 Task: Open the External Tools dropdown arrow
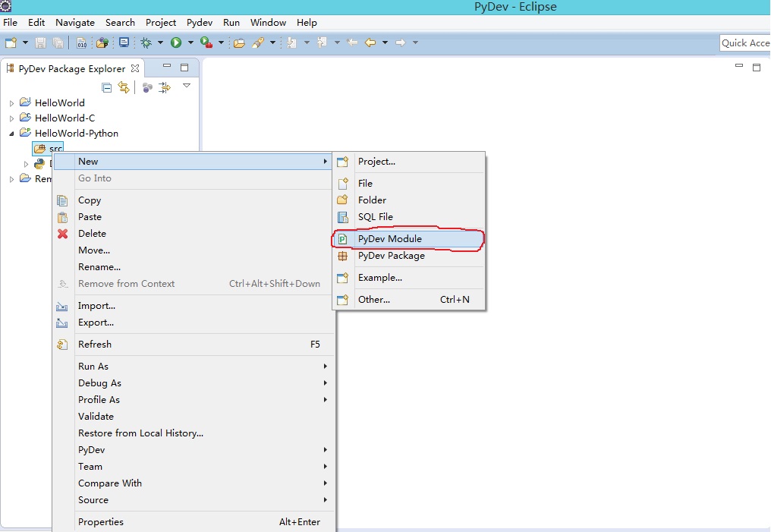(x=221, y=42)
